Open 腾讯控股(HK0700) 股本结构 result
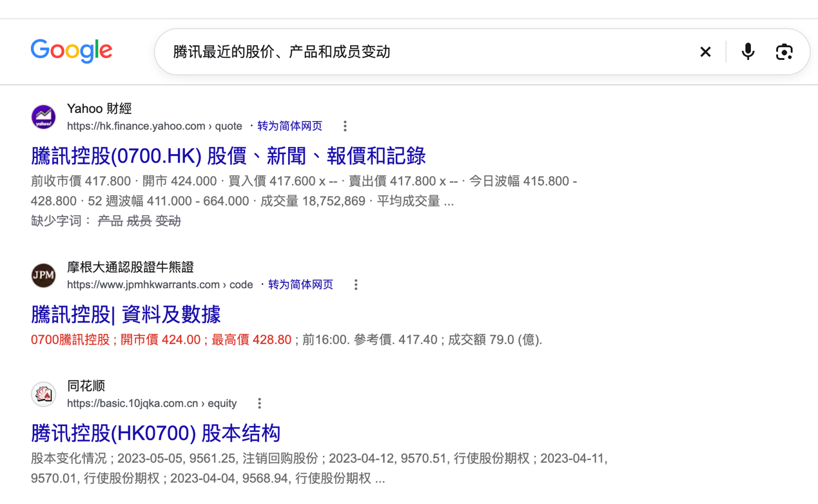Image resolution: width=818 pixels, height=504 pixels. (155, 433)
